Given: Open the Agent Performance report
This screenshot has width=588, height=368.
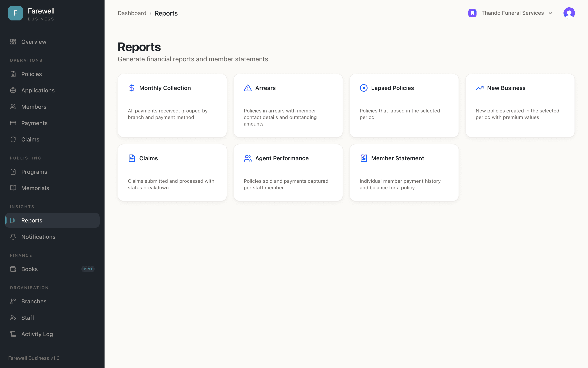Looking at the screenshot, I should (x=288, y=173).
